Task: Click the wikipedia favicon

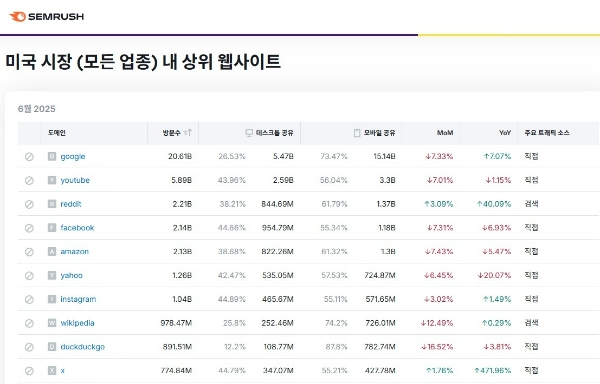Action: pyautogui.click(x=52, y=323)
